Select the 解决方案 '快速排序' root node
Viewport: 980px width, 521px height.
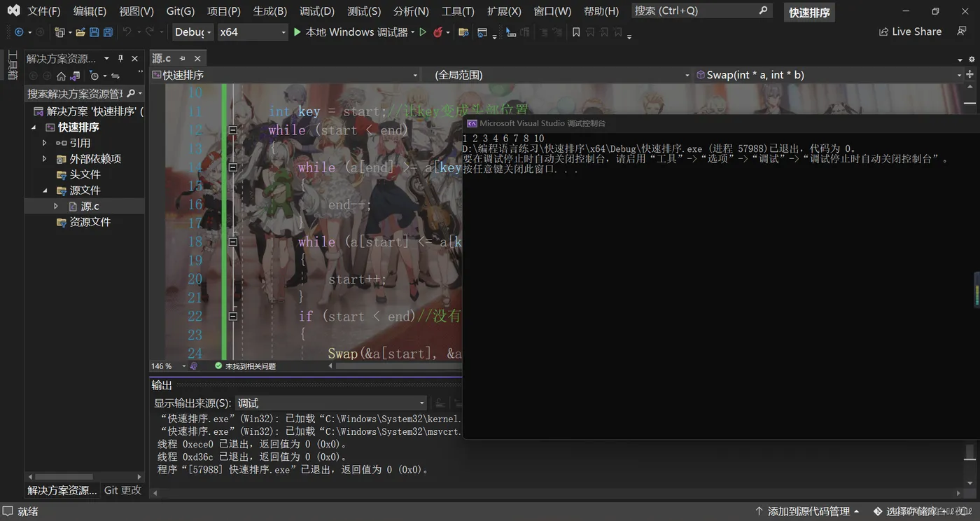[x=89, y=111]
